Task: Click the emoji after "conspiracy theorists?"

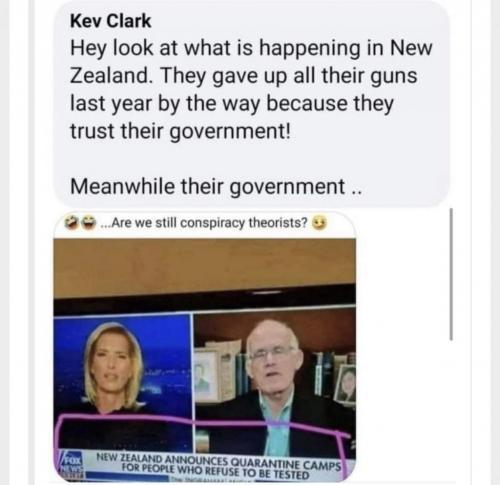Action: (319, 223)
